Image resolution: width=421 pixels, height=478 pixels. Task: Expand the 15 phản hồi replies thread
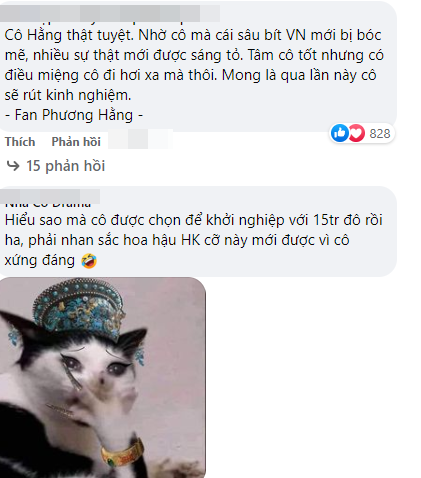click(x=66, y=166)
